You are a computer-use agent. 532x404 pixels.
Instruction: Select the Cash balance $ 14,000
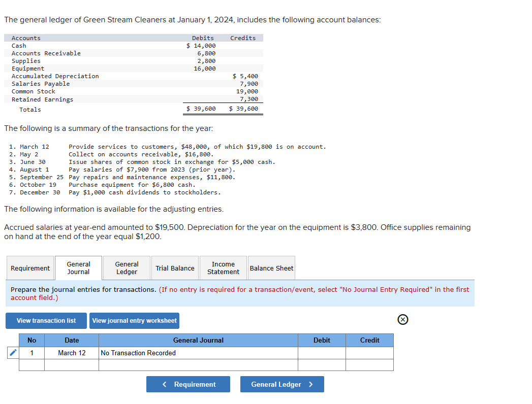(x=201, y=46)
